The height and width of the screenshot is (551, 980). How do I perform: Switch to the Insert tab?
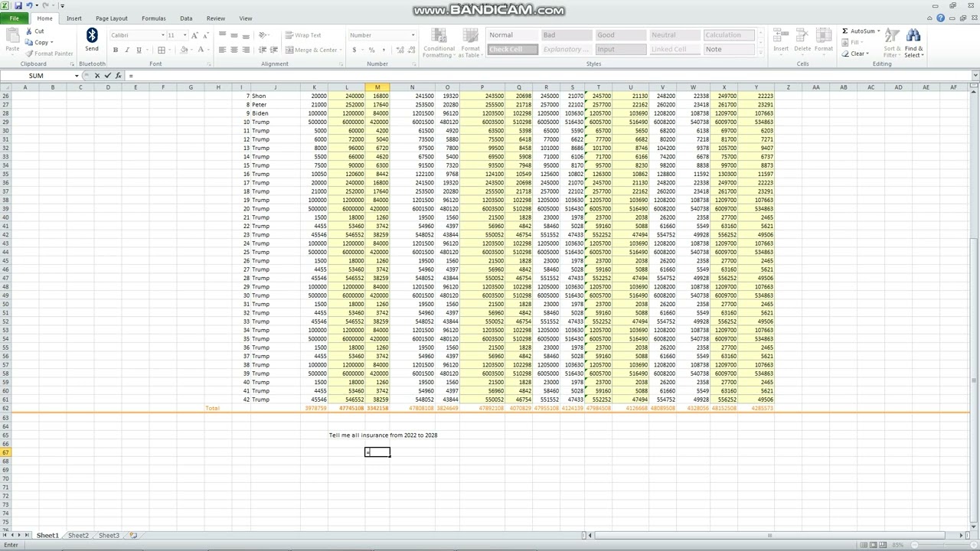[74, 18]
